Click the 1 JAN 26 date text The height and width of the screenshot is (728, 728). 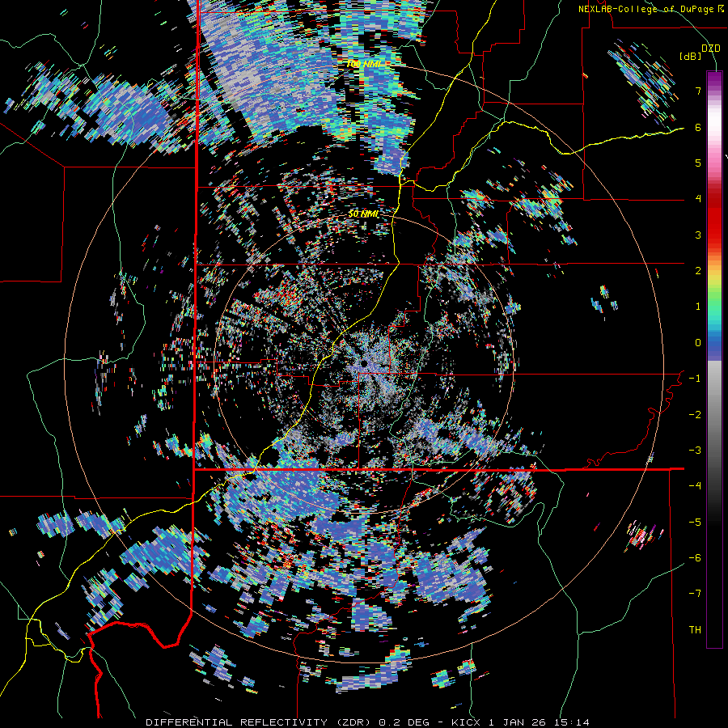(517, 722)
